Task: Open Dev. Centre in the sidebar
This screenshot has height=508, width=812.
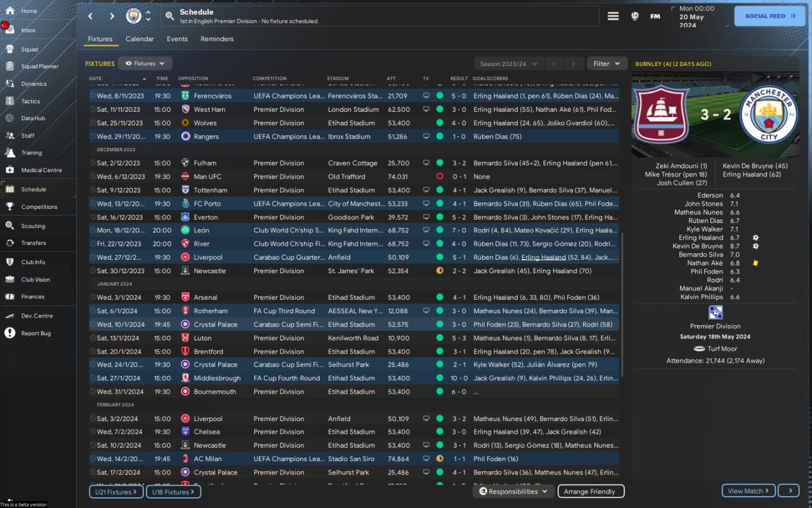Action: [38, 316]
